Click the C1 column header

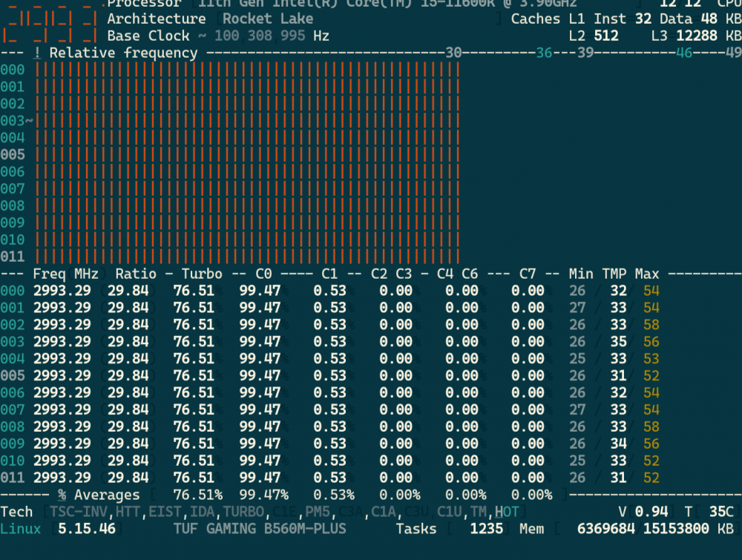[x=329, y=274]
